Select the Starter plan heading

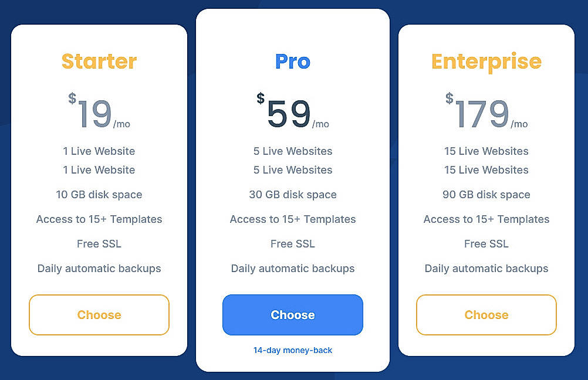tap(99, 61)
